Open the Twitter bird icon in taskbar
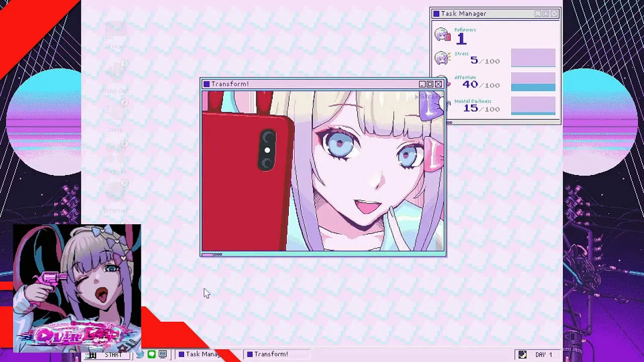 coord(140,354)
